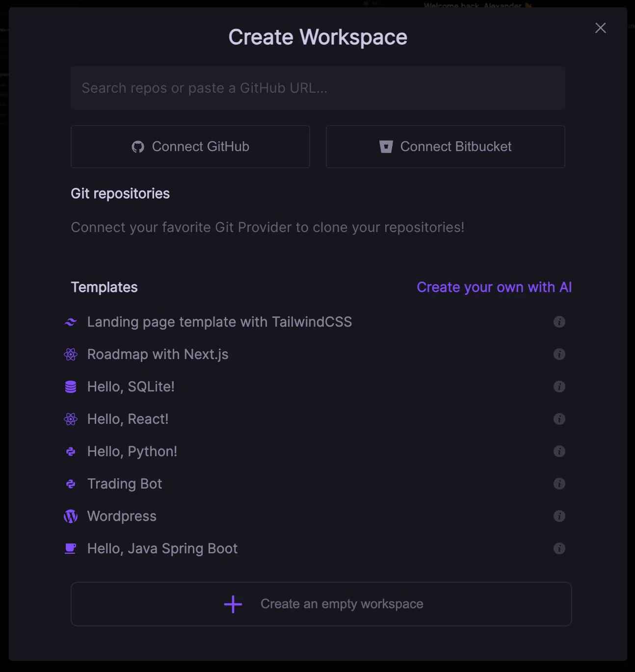Select the Wordpress template
The height and width of the screenshot is (672, 635).
click(x=122, y=516)
